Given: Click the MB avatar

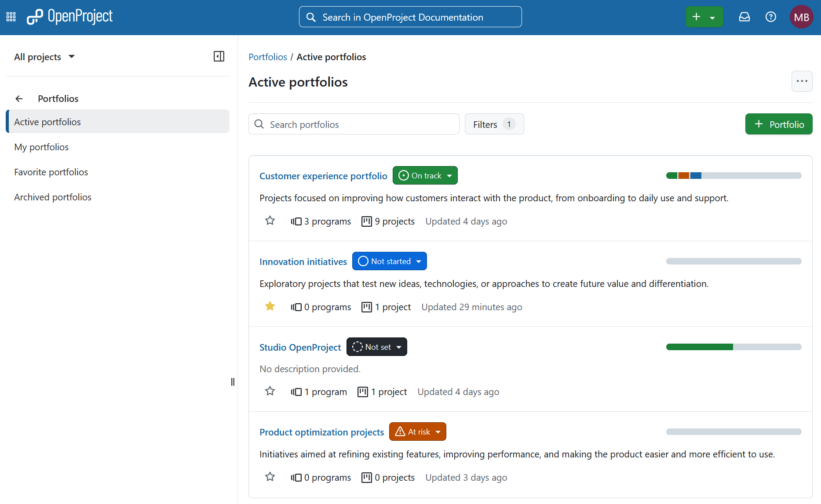Looking at the screenshot, I should point(801,16).
